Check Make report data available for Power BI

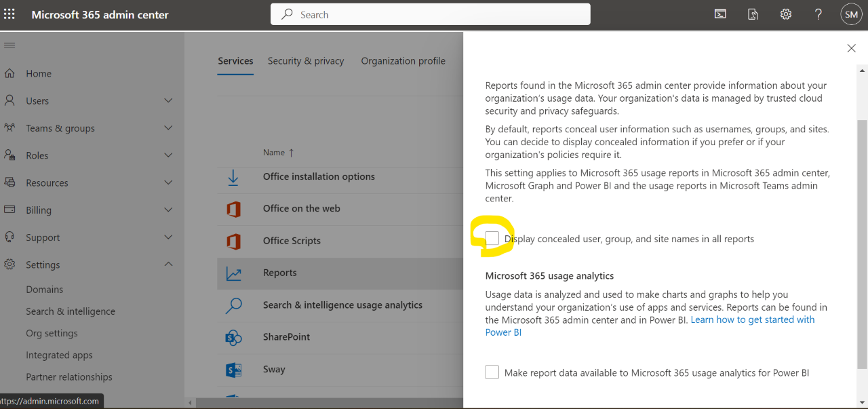pyautogui.click(x=492, y=372)
